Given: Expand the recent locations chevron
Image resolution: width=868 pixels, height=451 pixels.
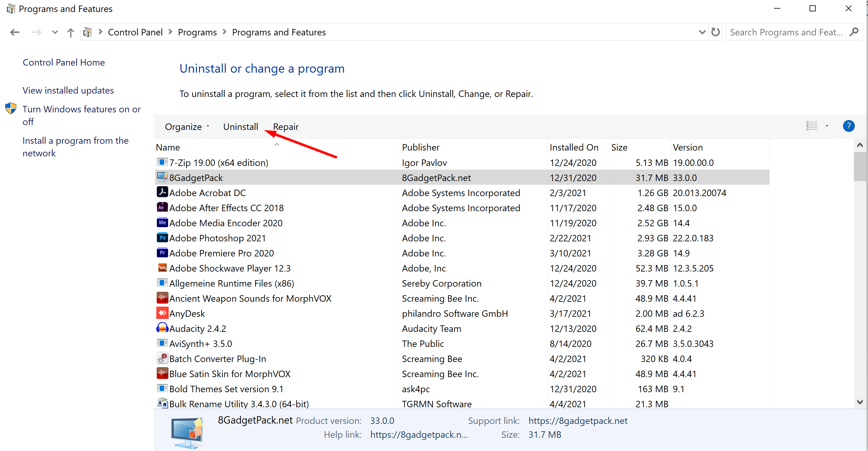Looking at the screenshot, I should 55,32.
